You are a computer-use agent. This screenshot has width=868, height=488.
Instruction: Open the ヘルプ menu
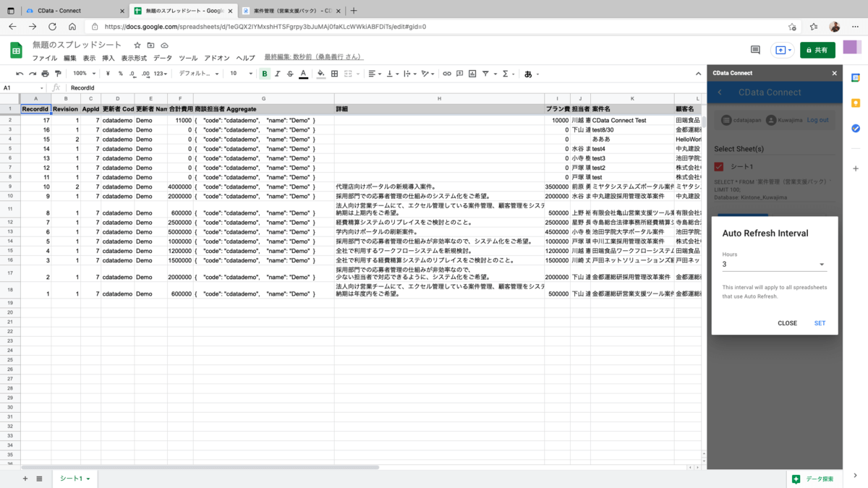pyautogui.click(x=246, y=58)
